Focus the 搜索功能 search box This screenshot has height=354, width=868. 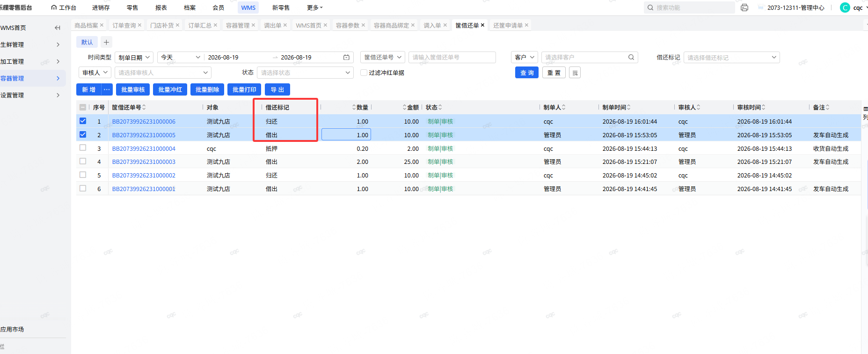click(689, 7)
